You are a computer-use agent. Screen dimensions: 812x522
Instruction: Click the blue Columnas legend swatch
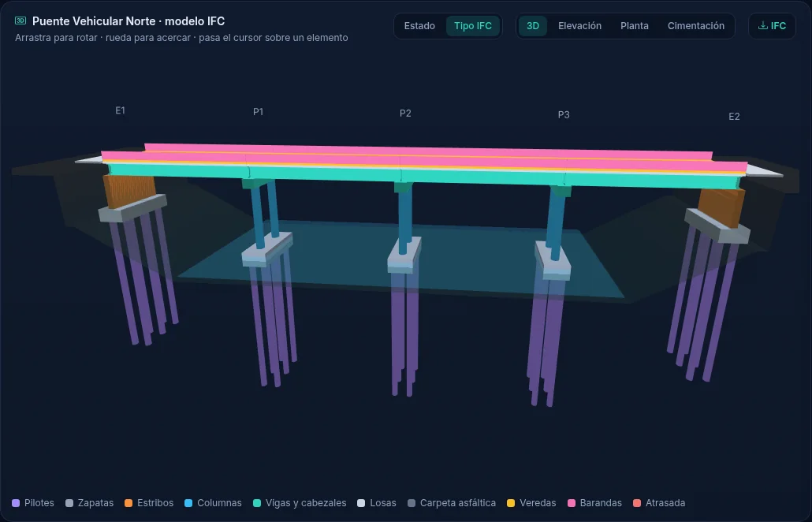pyautogui.click(x=188, y=503)
